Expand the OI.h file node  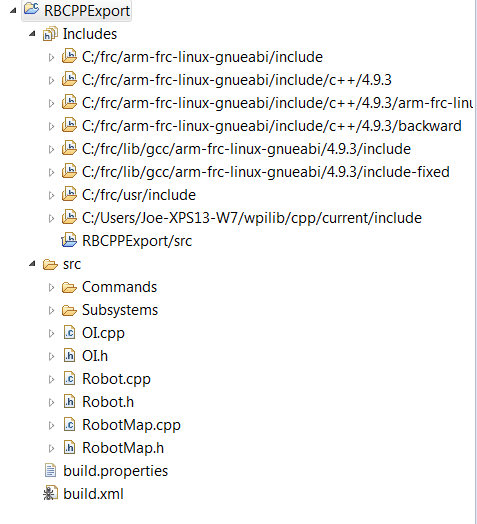(x=51, y=356)
